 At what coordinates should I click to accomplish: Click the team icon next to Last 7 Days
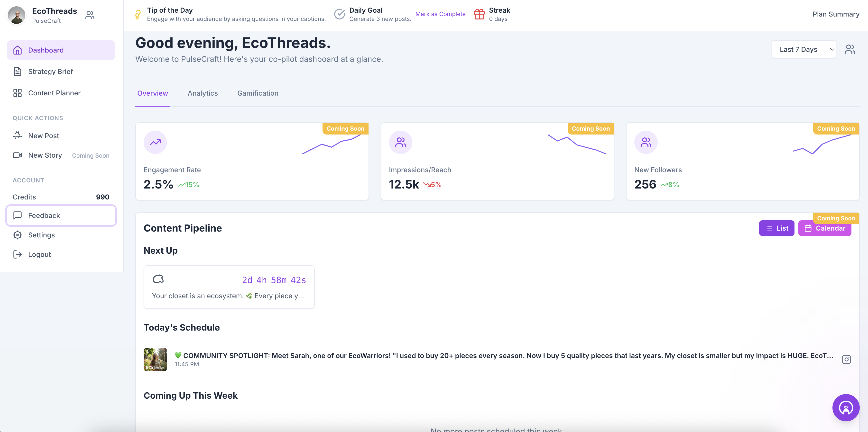tap(850, 49)
